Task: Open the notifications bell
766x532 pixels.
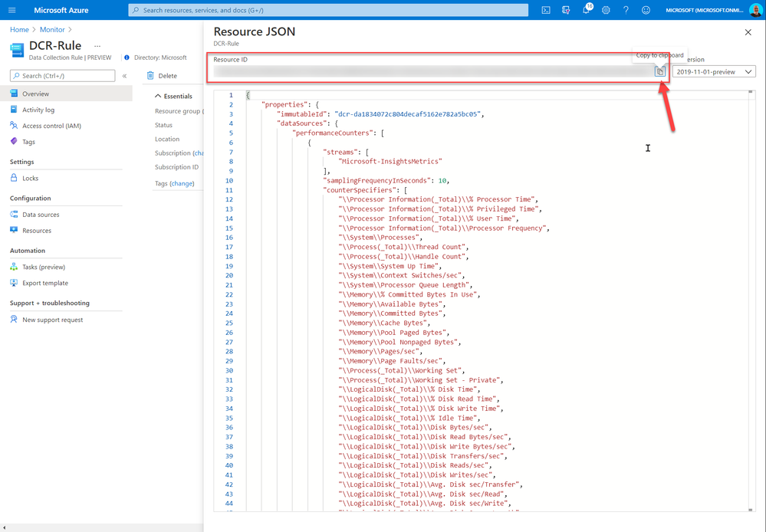Action: point(587,10)
